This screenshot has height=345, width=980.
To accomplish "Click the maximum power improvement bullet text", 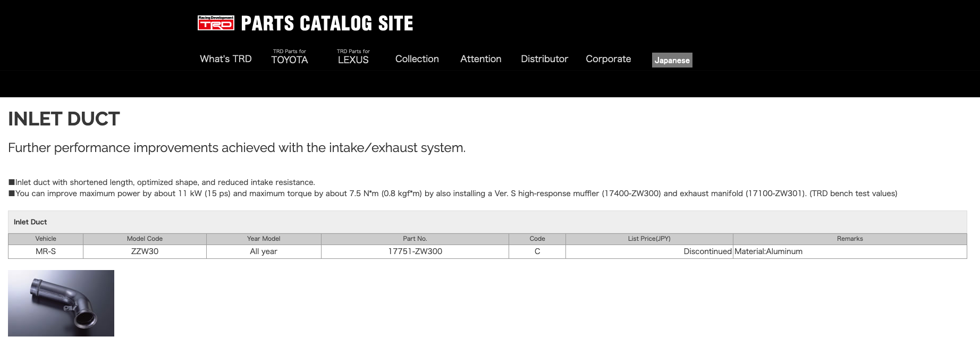I will (x=453, y=193).
